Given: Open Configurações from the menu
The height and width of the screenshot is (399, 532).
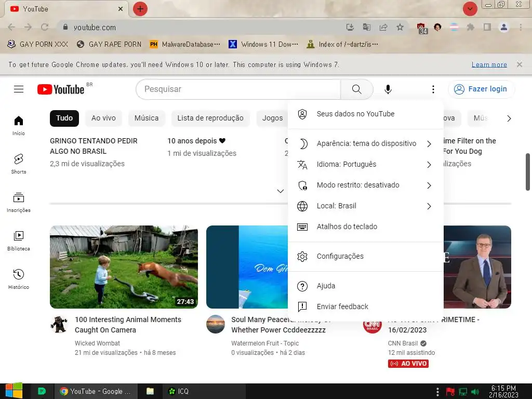Looking at the screenshot, I should pyautogui.click(x=365, y=257).
